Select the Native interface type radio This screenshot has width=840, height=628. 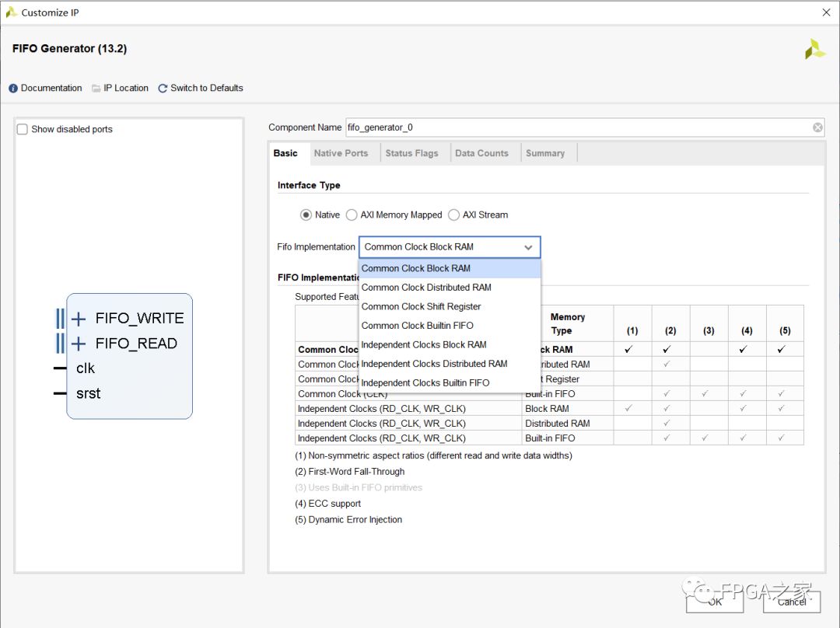[306, 215]
